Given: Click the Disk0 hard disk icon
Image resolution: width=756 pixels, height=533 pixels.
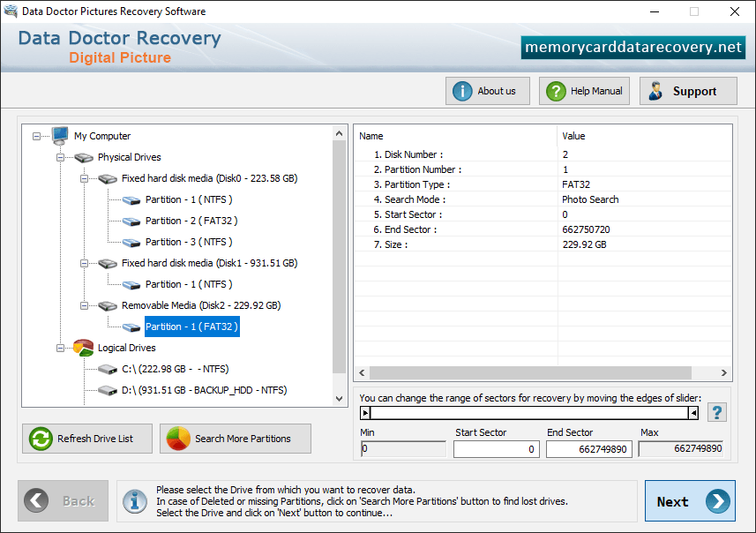Looking at the screenshot, I should [108, 179].
